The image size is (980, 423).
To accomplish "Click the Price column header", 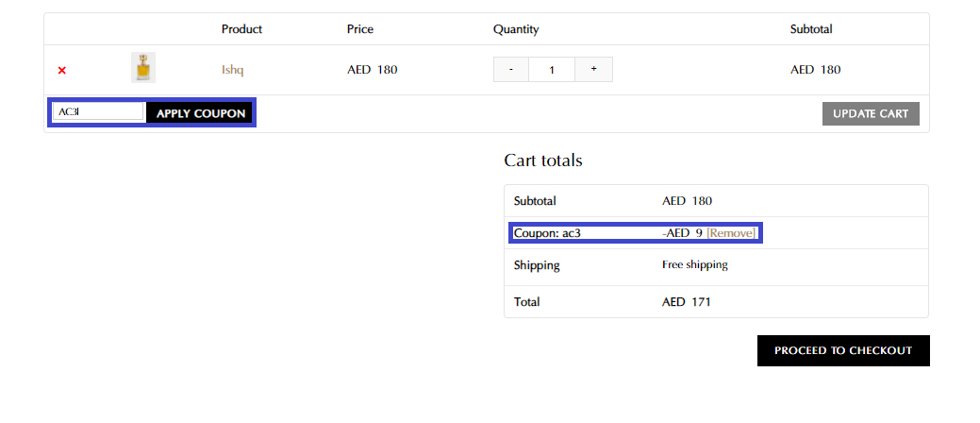I will [x=360, y=29].
